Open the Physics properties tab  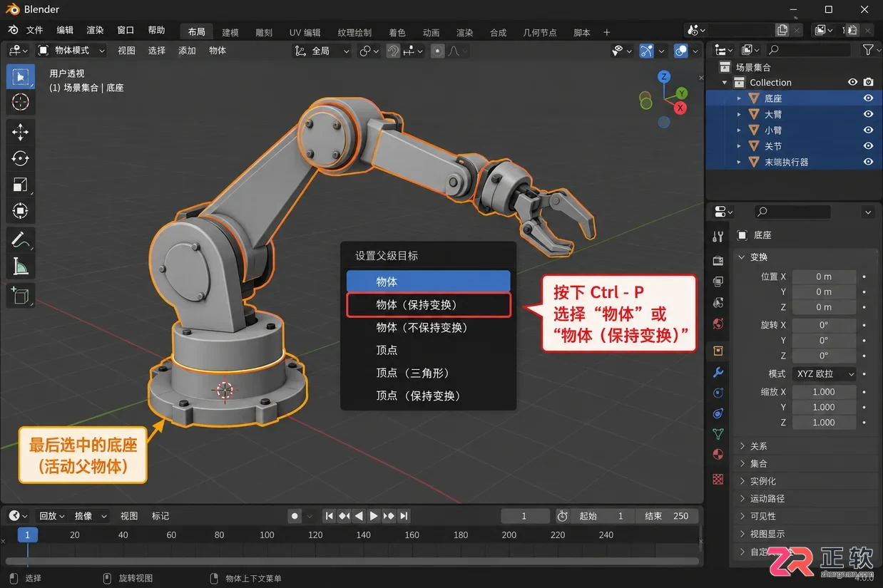point(718,393)
